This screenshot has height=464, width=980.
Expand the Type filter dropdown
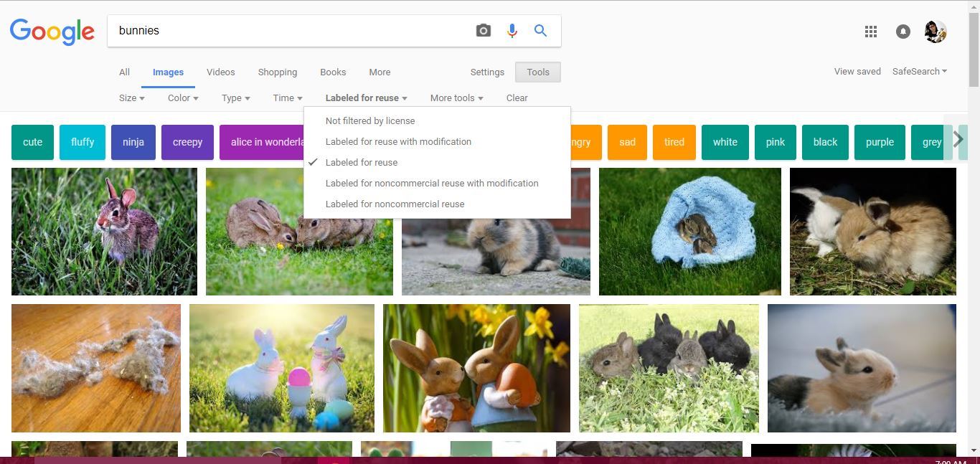[236, 98]
